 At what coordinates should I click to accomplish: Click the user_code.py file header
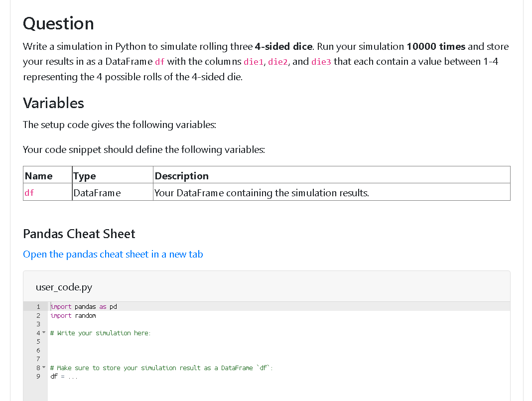point(64,287)
